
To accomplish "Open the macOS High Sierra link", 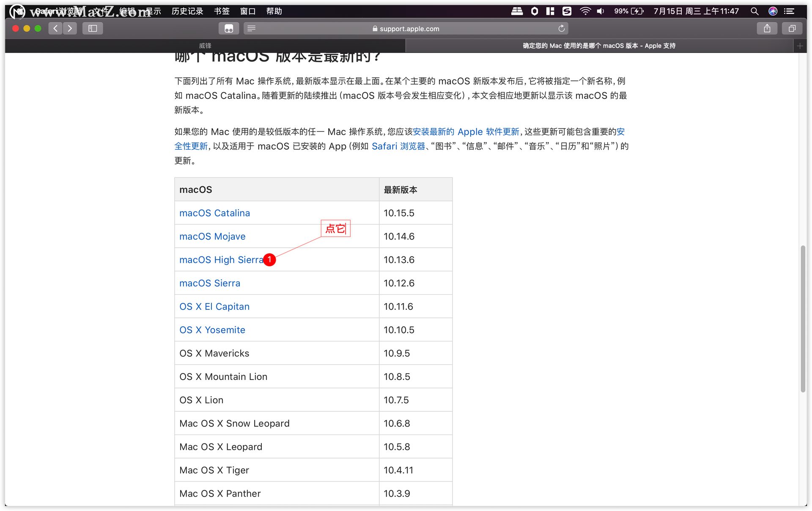I will [x=222, y=260].
